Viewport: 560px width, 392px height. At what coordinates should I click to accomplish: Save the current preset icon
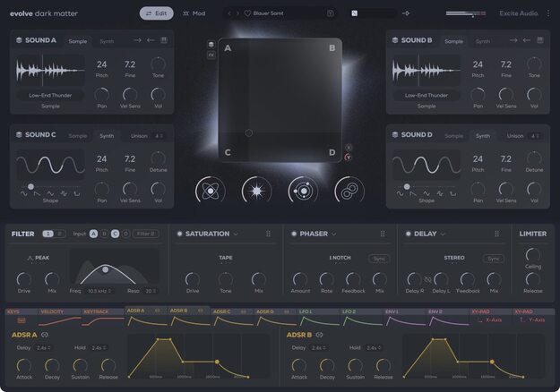click(331, 13)
